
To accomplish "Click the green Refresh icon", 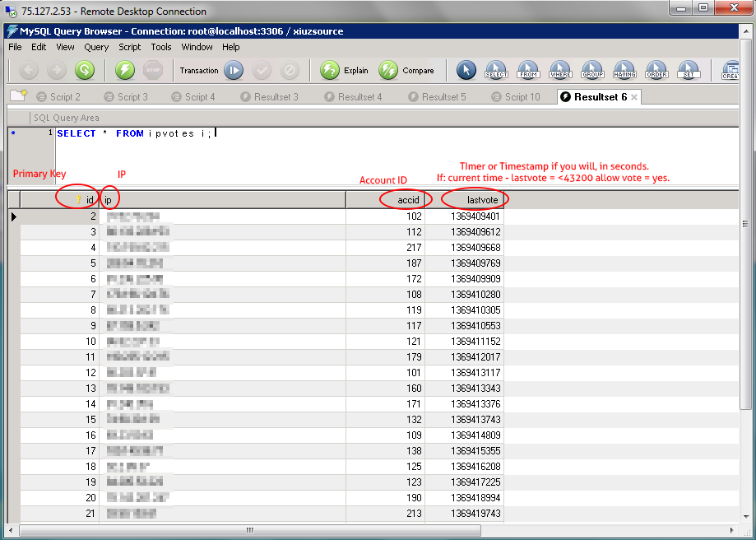I will tap(85, 71).
